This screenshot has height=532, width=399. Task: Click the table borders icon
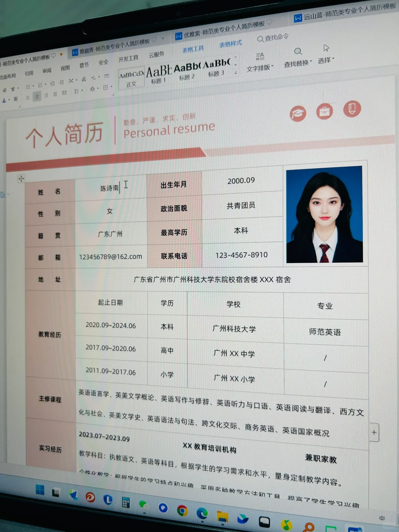(105, 87)
